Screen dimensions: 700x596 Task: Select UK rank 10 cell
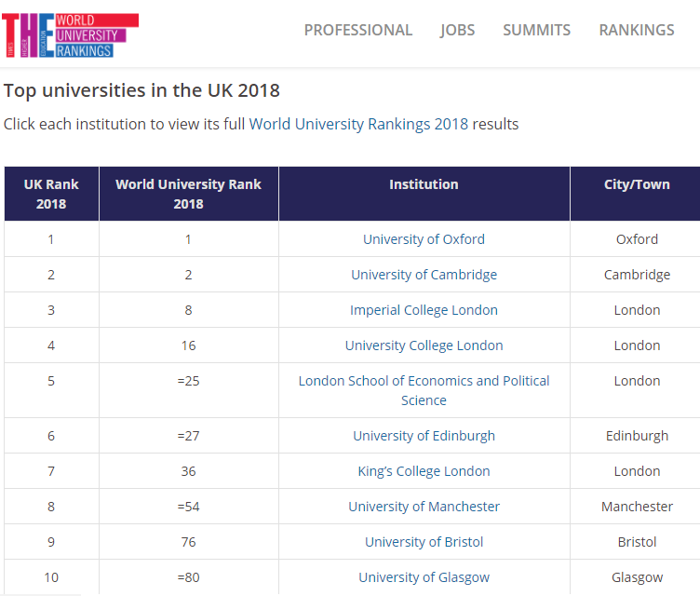tap(52, 576)
